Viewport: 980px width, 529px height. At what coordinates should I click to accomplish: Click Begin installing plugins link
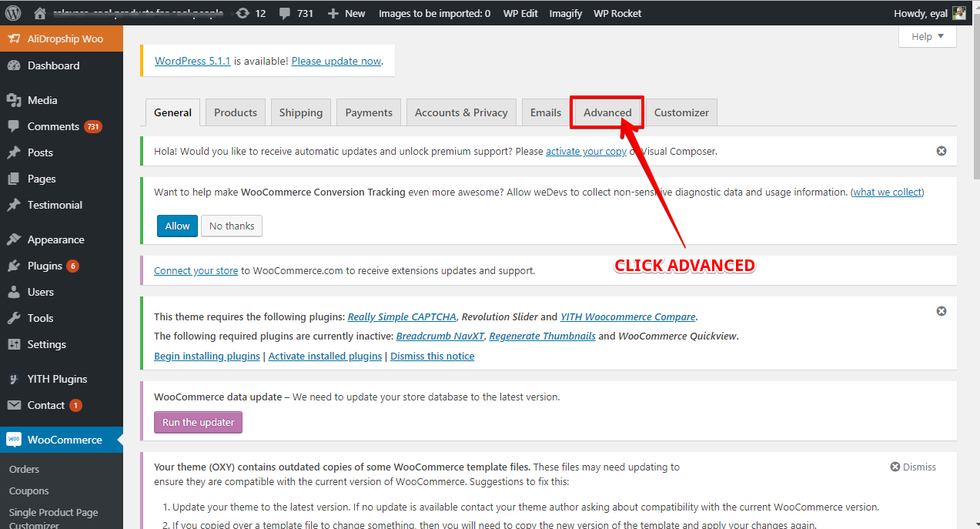click(x=206, y=356)
